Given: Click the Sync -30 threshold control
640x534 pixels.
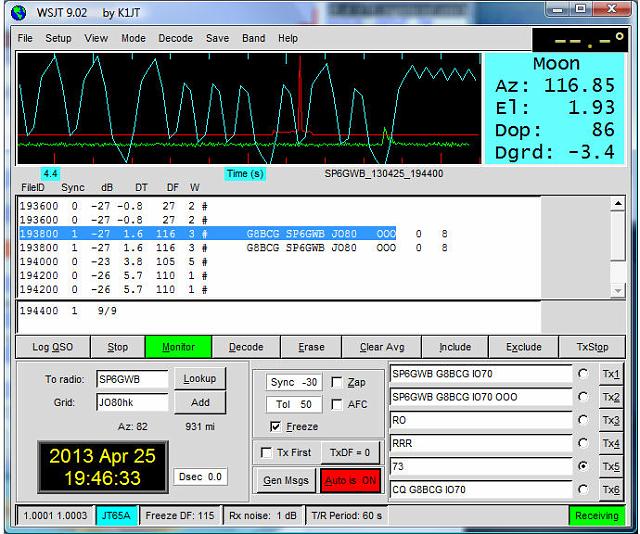Looking at the screenshot, I should [x=294, y=382].
